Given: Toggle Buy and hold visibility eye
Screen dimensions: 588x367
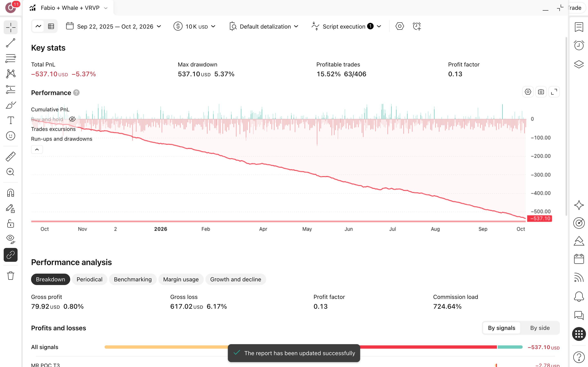Looking at the screenshot, I should (x=72, y=119).
